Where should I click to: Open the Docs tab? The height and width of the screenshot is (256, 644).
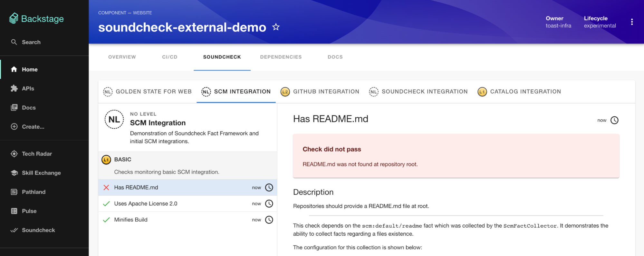(335, 57)
